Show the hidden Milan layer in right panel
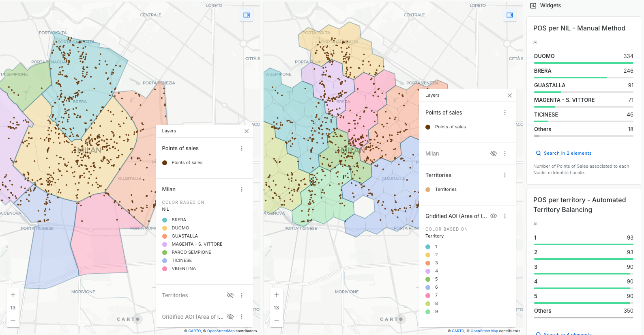The image size is (644, 335). 494,153
